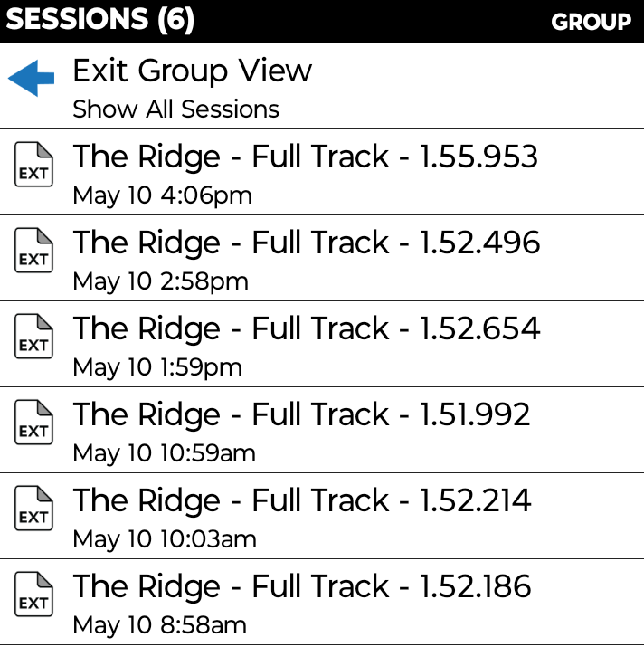Open The Ridge session 1.52.654

[x=322, y=344]
